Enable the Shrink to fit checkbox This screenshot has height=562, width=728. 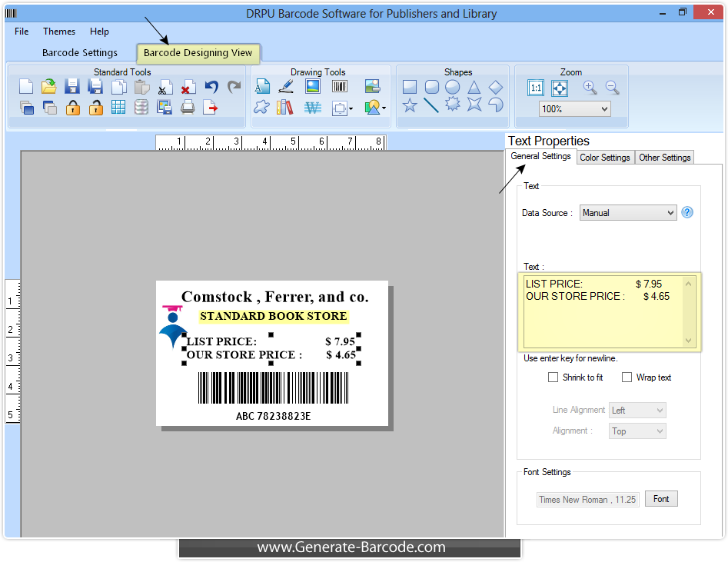553,377
